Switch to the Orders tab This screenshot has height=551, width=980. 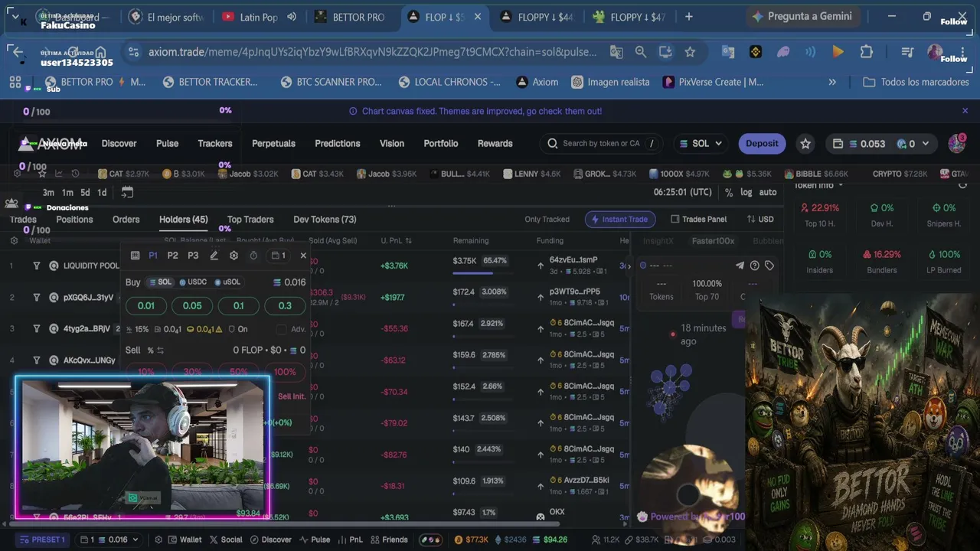tap(126, 220)
